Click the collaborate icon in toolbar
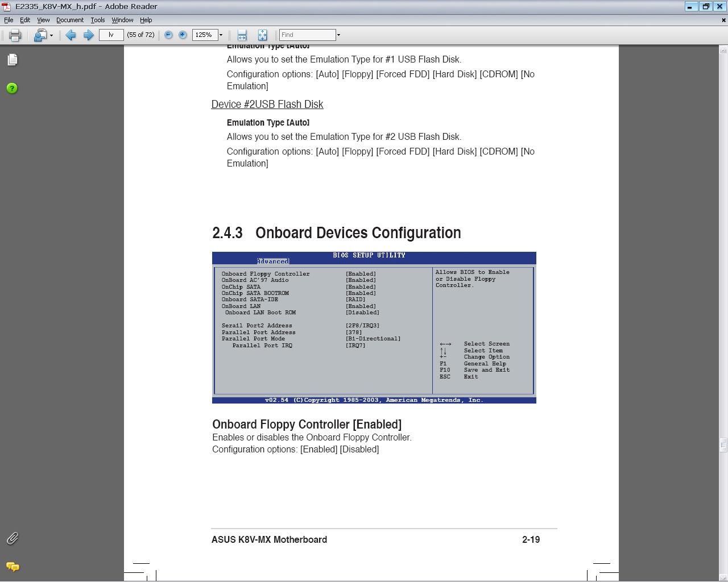Screen dimensions: 728x582 click(40, 35)
